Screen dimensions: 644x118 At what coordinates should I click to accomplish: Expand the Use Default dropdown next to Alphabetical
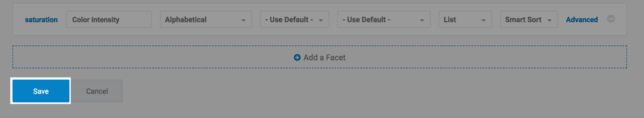pyautogui.click(x=294, y=19)
